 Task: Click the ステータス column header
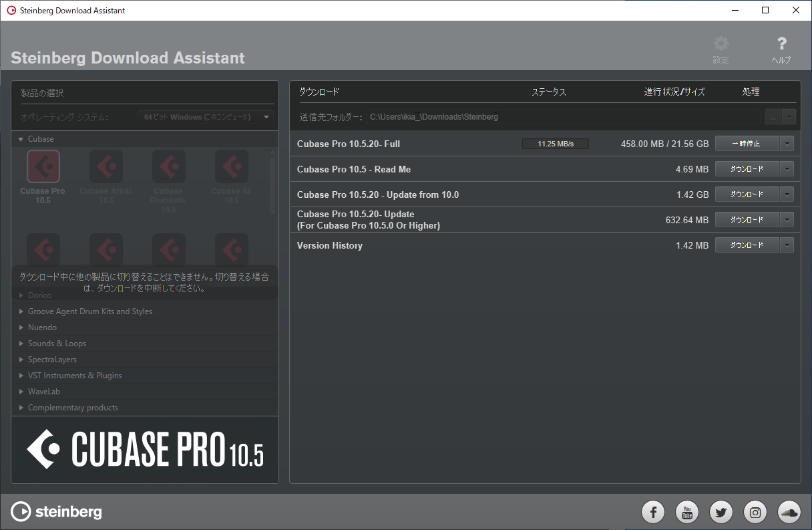click(549, 92)
